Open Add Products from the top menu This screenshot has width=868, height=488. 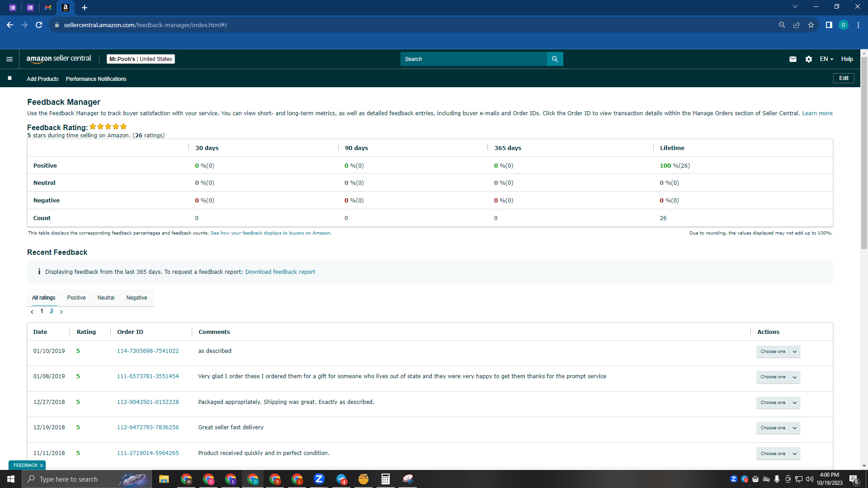click(x=42, y=79)
